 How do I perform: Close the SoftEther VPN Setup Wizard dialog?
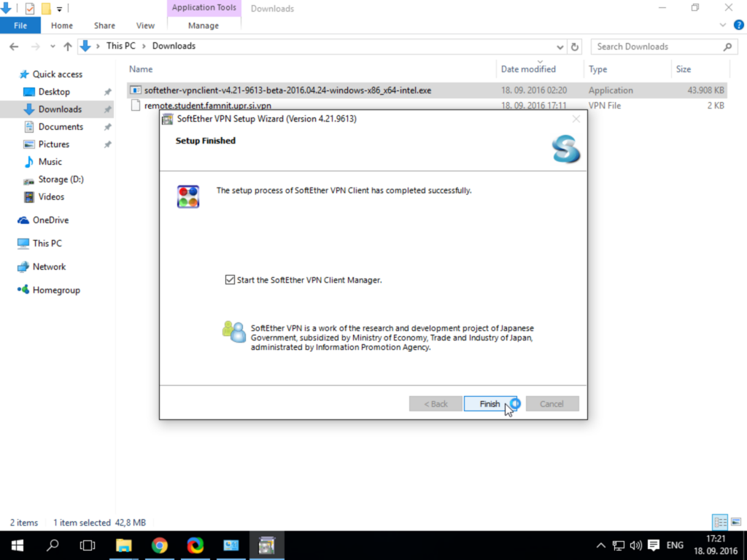576,119
